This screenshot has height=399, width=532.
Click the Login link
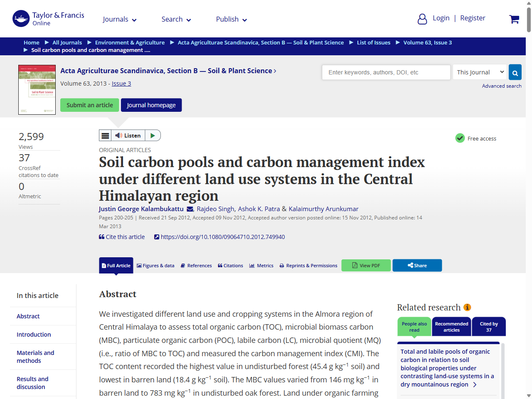(441, 18)
